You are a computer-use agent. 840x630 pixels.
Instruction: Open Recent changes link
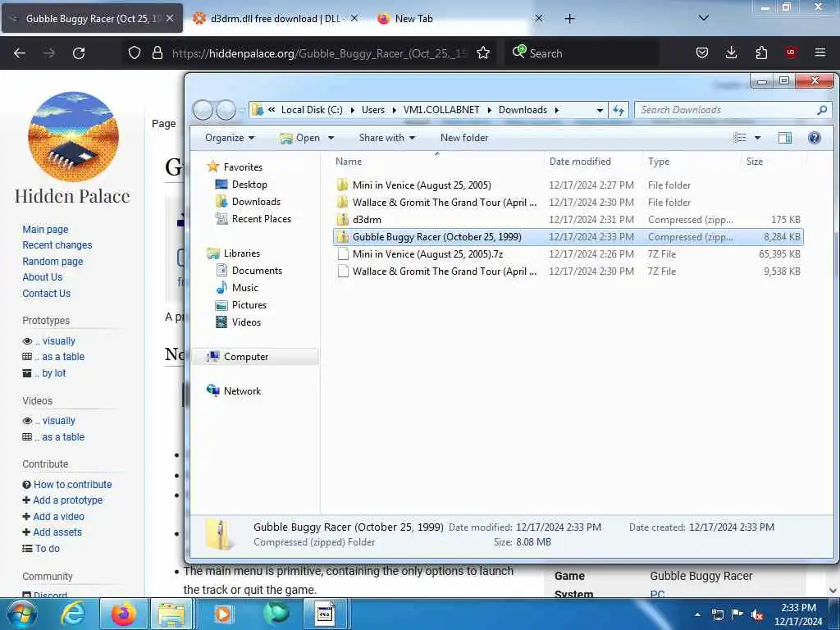coord(57,244)
